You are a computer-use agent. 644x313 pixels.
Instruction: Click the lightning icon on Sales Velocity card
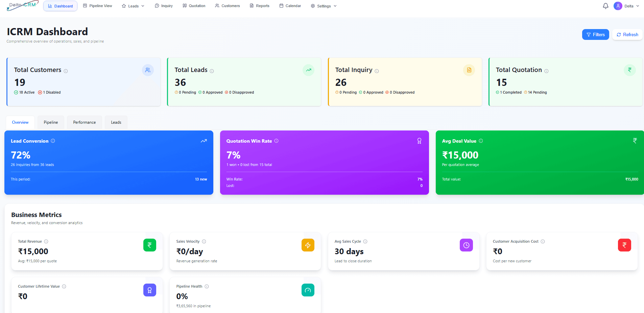click(308, 245)
